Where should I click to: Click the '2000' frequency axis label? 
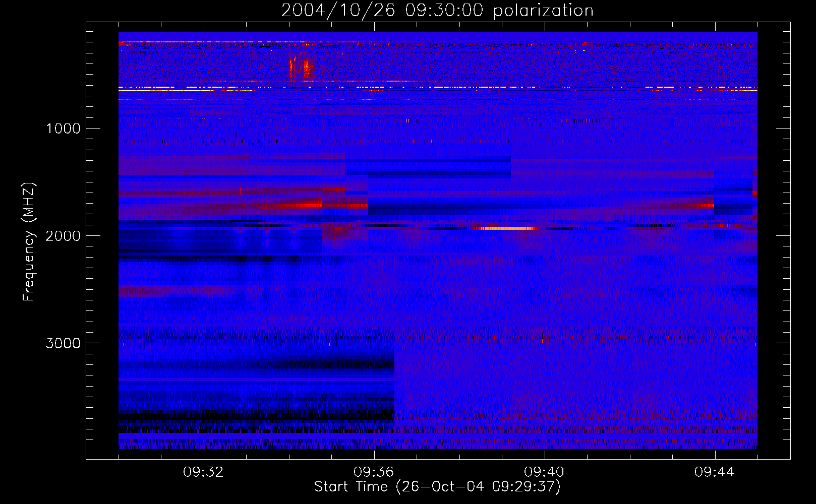[63, 236]
